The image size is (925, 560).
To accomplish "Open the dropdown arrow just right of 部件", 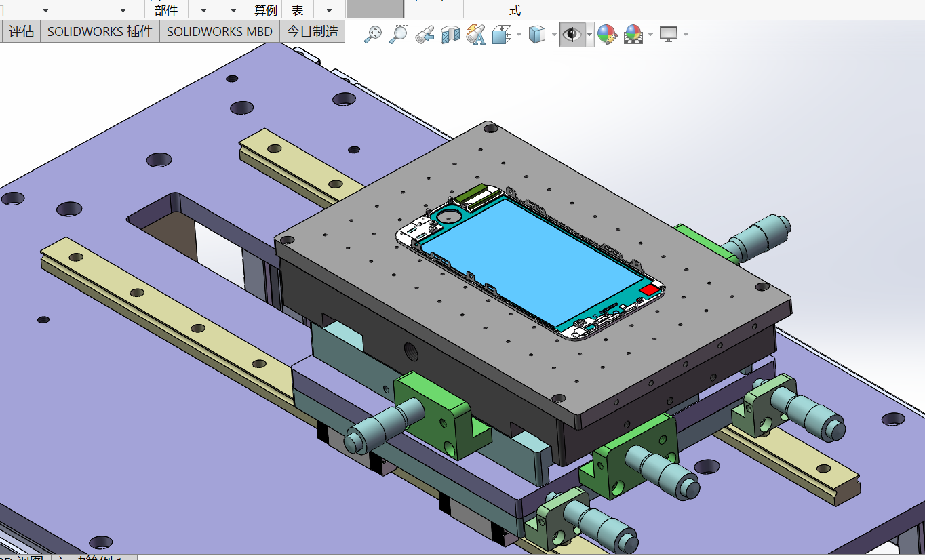I will click(203, 11).
